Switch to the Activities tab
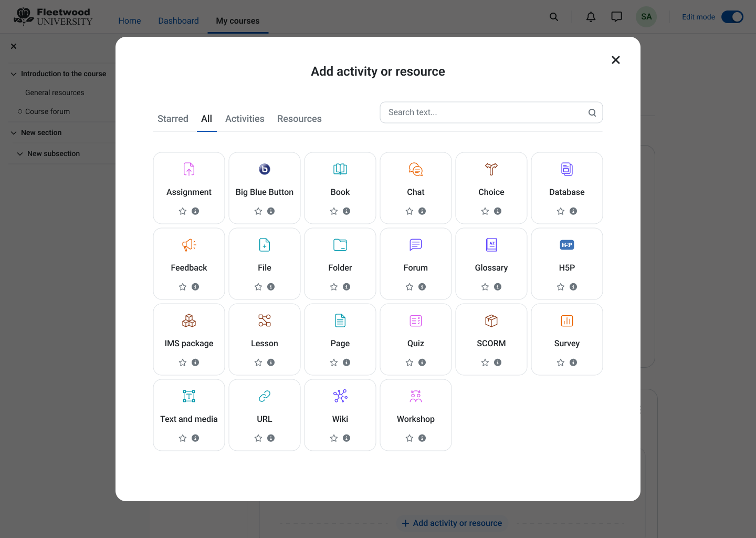This screenshot has height=538, width=756. click(245, 119)
